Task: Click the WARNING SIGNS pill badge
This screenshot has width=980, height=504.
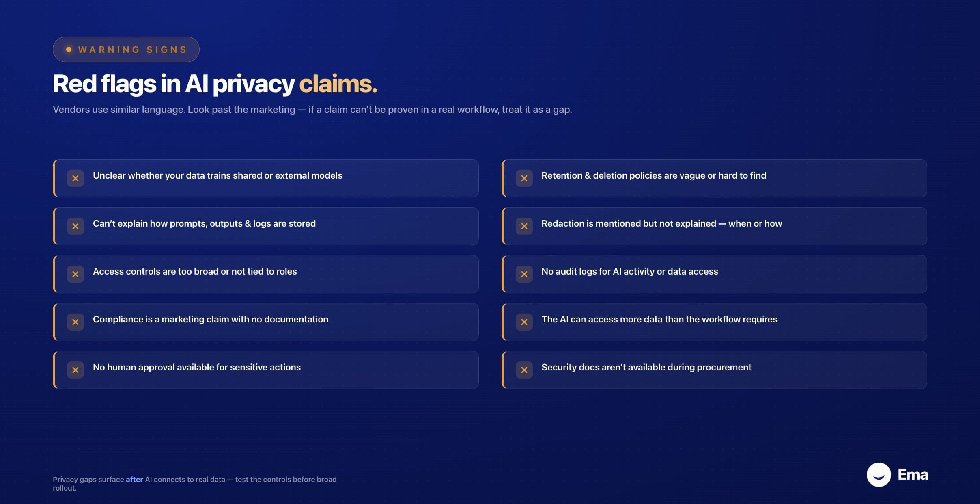Action: [126, 50]
